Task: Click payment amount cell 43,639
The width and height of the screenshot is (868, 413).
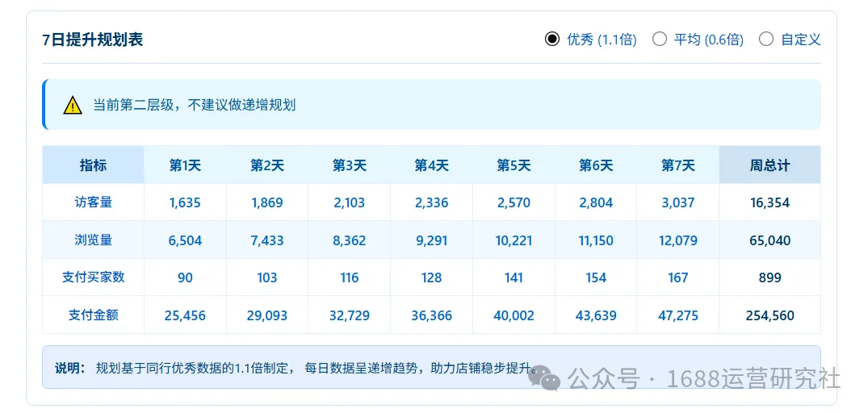Action: 596,315
